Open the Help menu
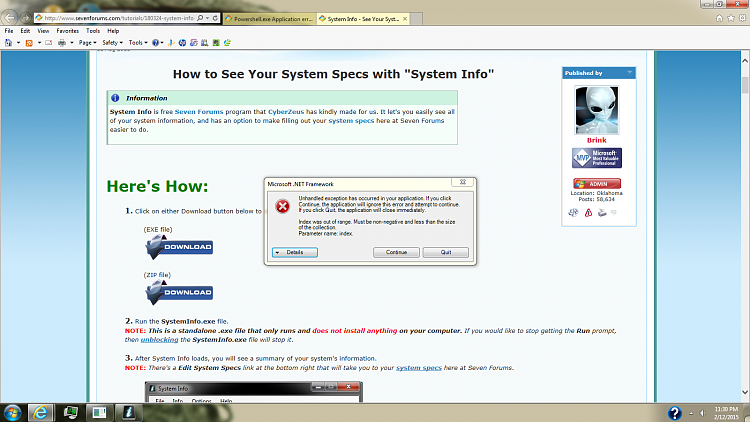 (x=113, y=31)
